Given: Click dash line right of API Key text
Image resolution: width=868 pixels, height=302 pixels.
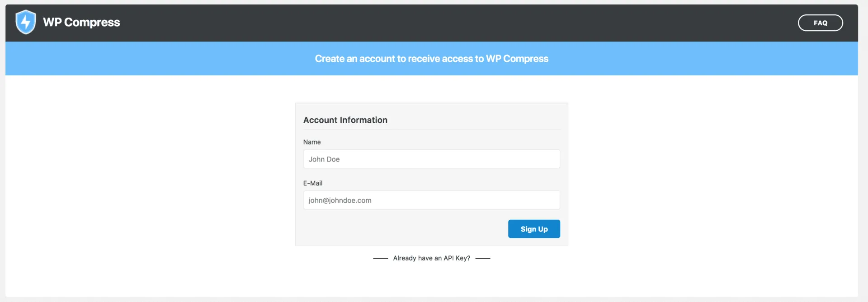Looking at the screenshot, I should click(483, 258).
